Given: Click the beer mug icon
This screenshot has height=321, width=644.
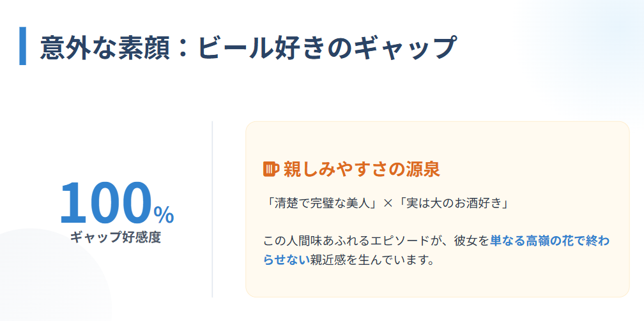Looking at the screenshot, I should [x=271, y=169].
